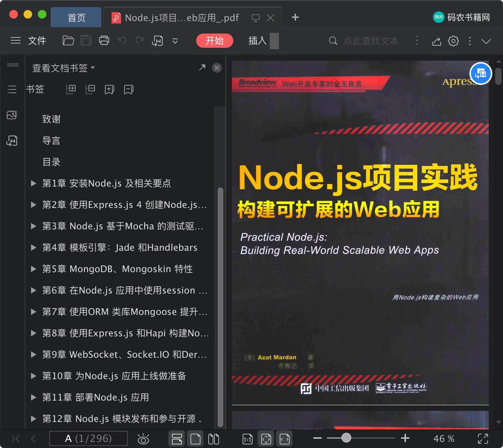This screenshot has height=448, width=503.
Task: Click the expand all bookmarks icon
Action: 71,89
